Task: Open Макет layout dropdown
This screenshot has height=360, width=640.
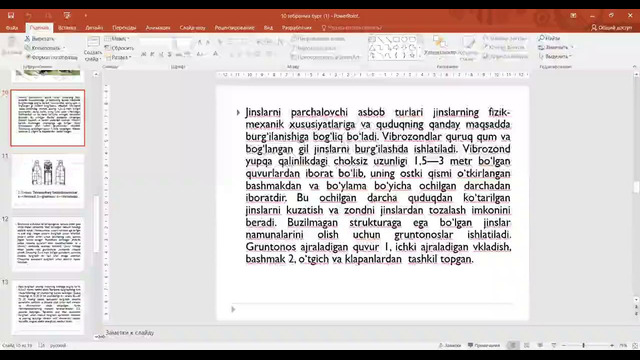Action: [x=117, y=38]
